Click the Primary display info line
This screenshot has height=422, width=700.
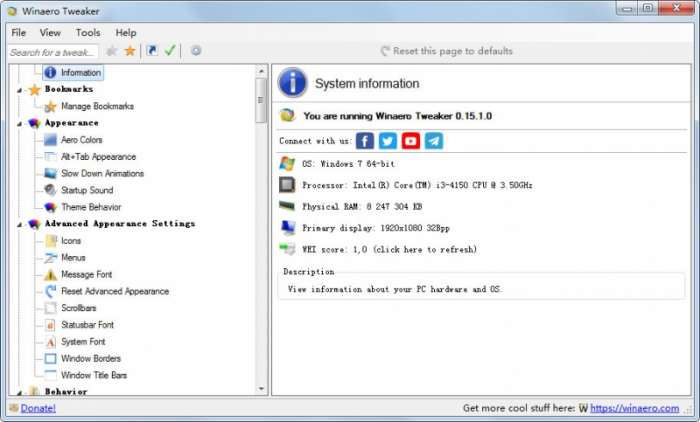coord(375,228)
